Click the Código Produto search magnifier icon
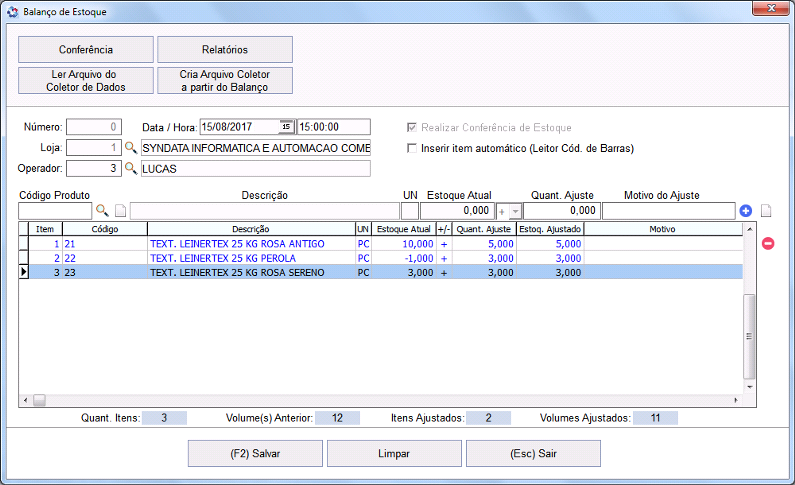 tap(102, 210)
